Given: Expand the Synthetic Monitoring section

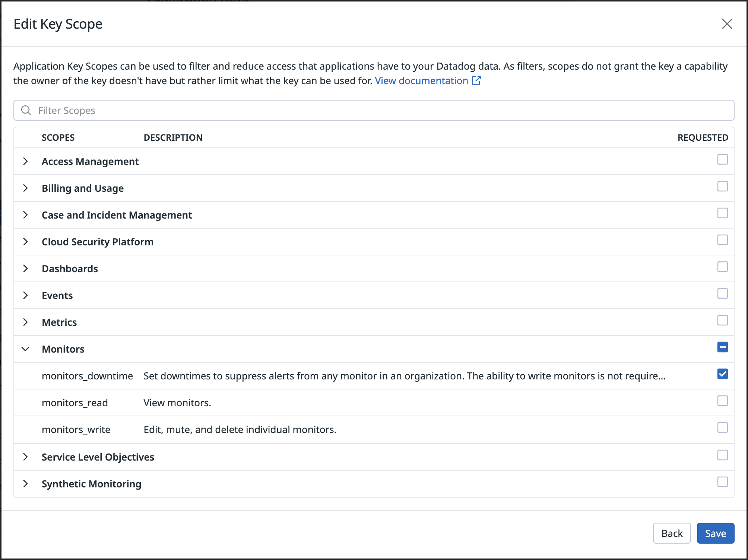Looking at the screenshot, I should 25,484.
